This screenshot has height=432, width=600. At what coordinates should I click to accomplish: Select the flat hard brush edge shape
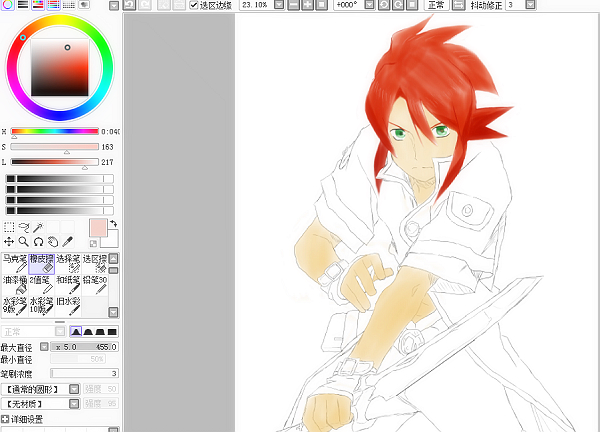coord(112,331)
